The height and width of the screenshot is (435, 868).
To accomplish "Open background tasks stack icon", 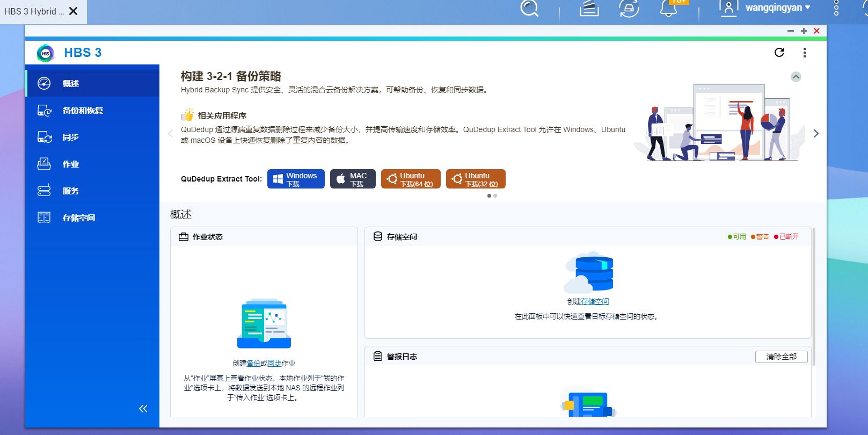I will (589, 8).
